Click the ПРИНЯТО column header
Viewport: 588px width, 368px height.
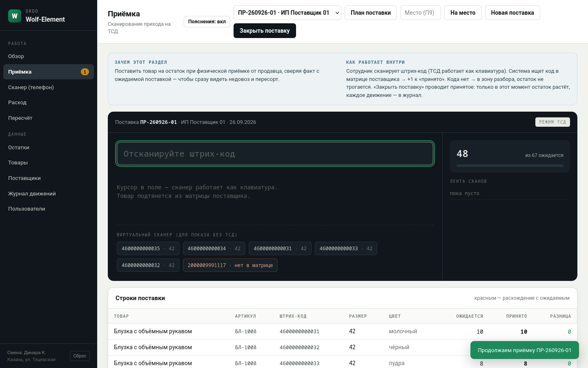pos(517,316)
